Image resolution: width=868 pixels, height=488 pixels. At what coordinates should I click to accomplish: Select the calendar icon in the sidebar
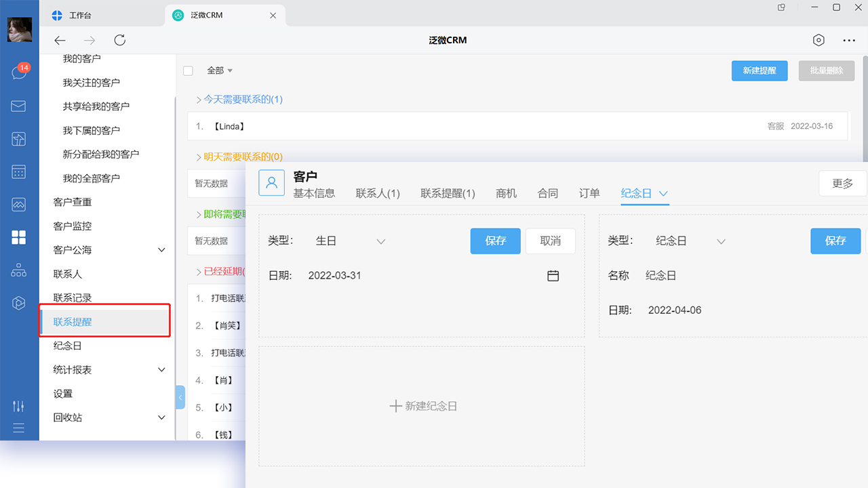20,171
